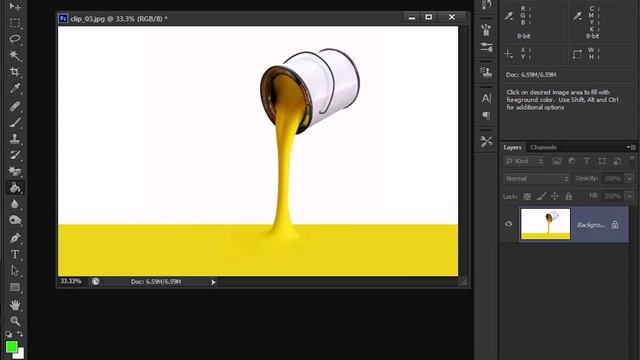Select the Brush tool
Screen dimensions: 640x360
(x=15, y=122)
